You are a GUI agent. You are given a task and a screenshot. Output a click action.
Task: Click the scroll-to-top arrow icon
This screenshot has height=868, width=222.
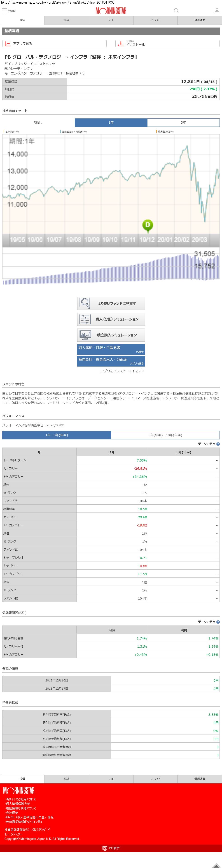(x=217, y=865)
